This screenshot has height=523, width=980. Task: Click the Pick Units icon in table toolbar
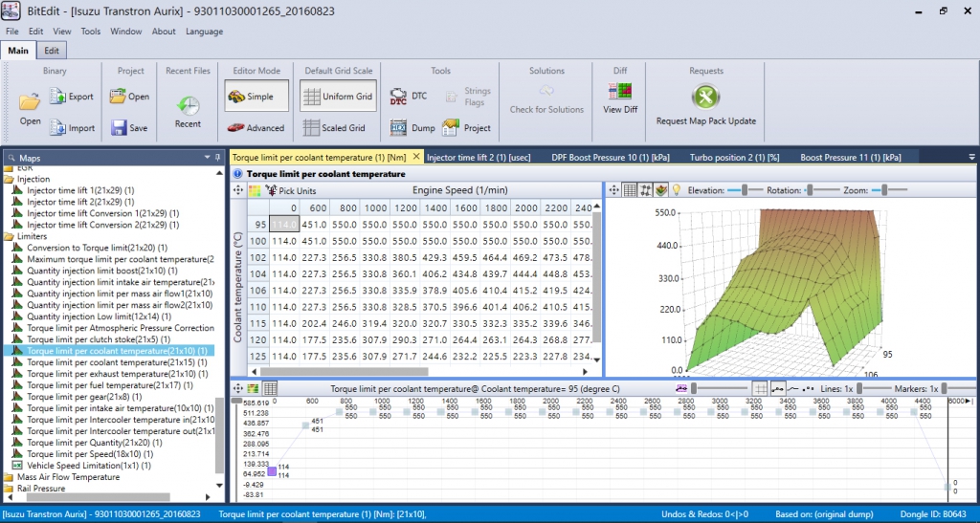click(271, 190)
